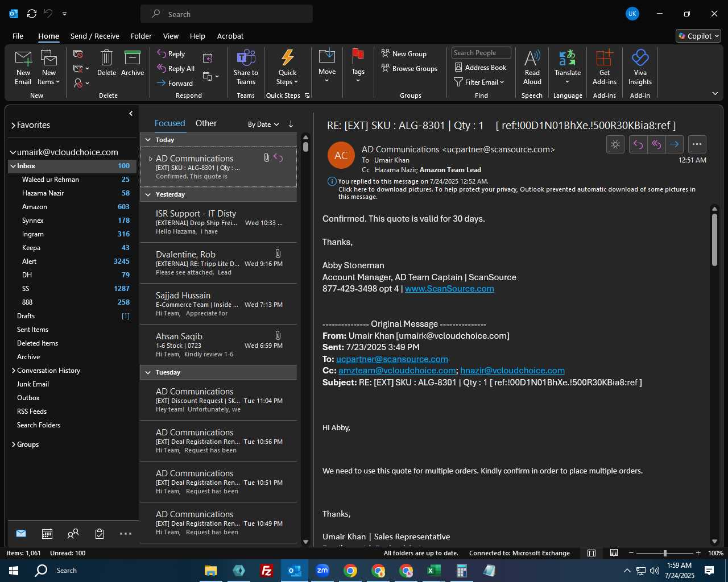Screen dimensions: 728x582
Task: Click hnazir@vcloudchoice.com link
Action: tap(512, 371)
